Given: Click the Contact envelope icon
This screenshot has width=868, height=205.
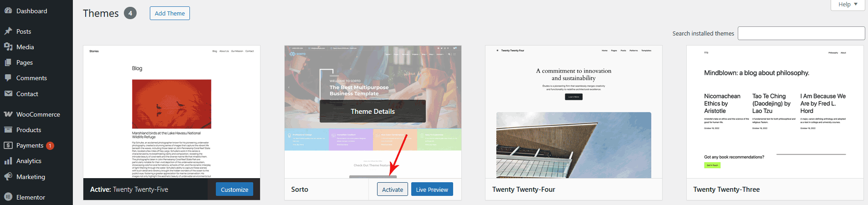Looking at the screenshot, I should (x=8, y=94).
